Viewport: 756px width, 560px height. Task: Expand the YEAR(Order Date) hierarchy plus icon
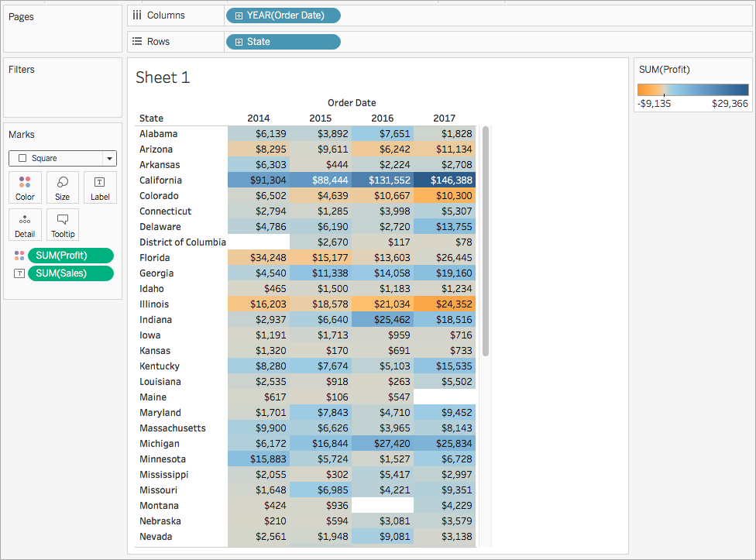click(238, 15)
